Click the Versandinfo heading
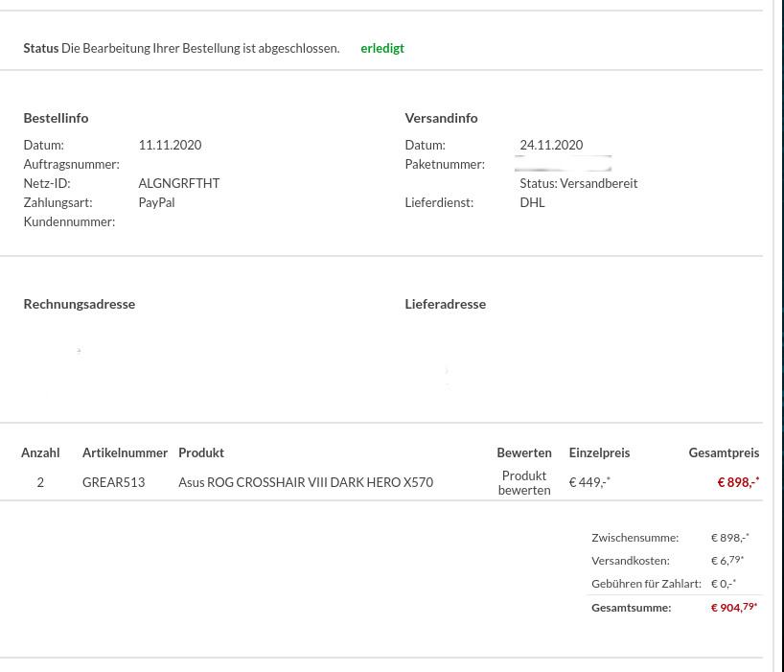The height and width of the screenshot is (672, 784). click(441, 118)
